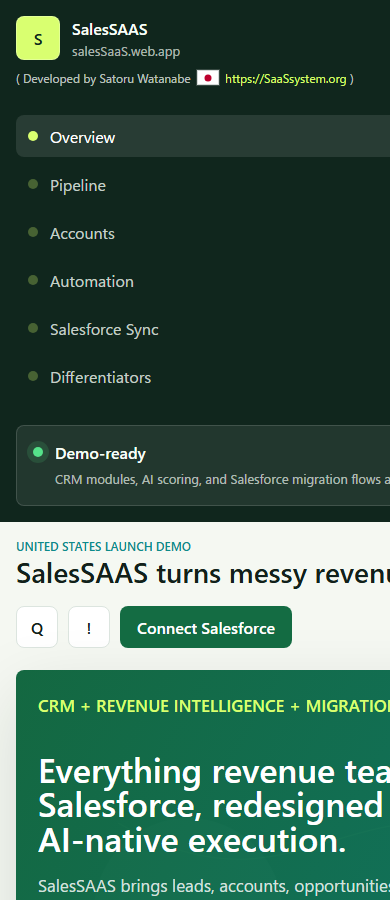The width and height of the screenshot is (390, 900).
Task: Click the "CRM + REVENUE INTELLIGENCE" banner label
Action: (161, 706)
